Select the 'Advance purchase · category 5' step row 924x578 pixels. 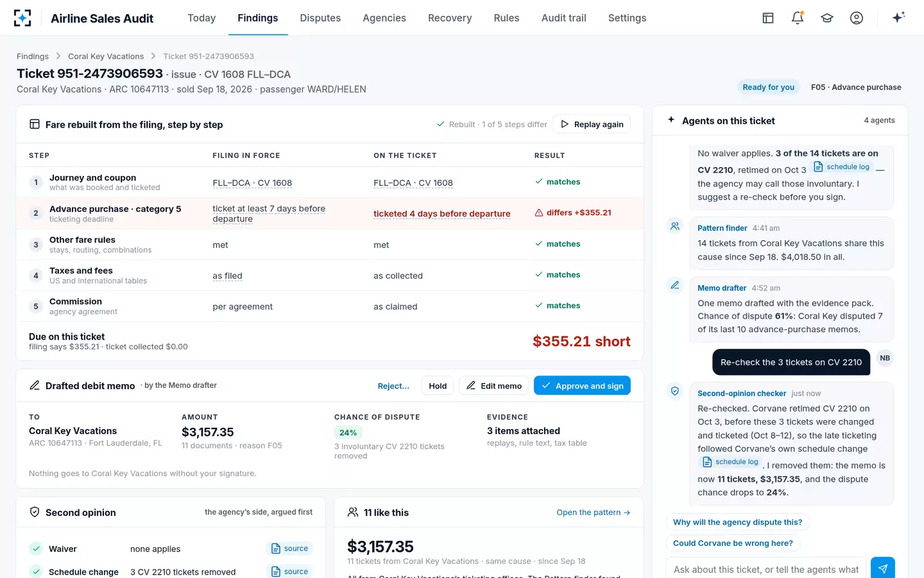(x=330, y=213)
